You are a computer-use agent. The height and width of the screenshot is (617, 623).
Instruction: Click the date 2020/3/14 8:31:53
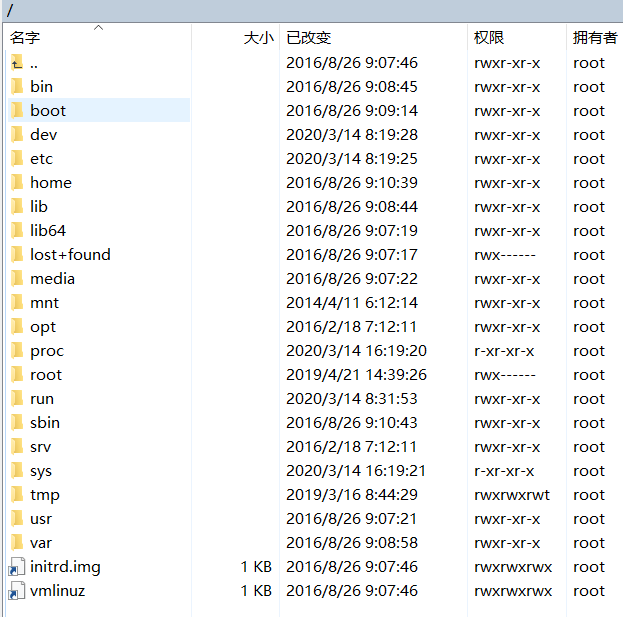pyautogui.click(x=352, y=398)
